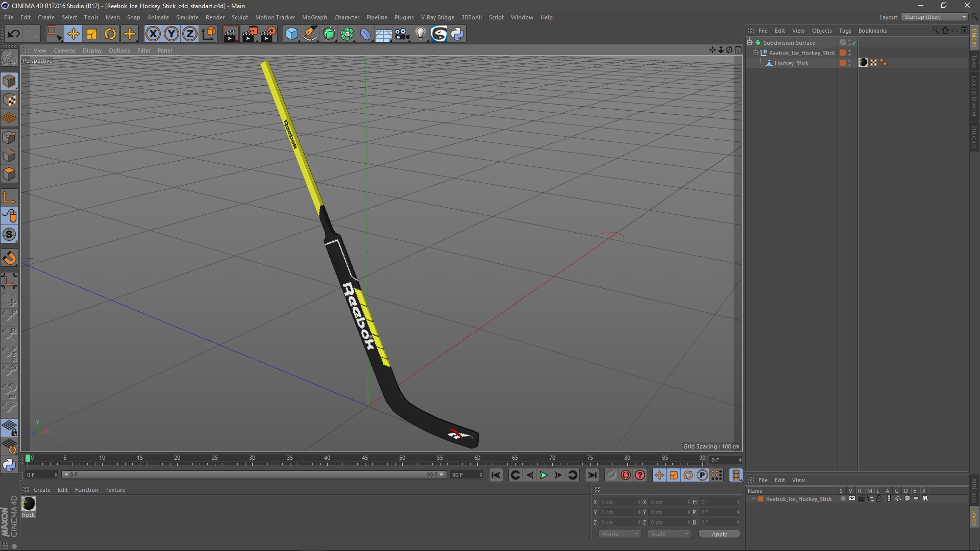Image resolution: width=980 pixels, height=551 pixels.
Task: Select the Move tool
Action: click(73, 34)
